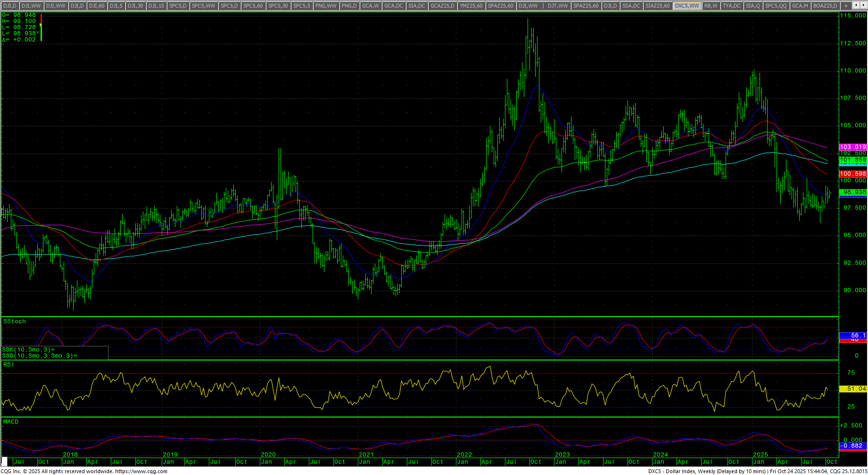The height and width of the screenshot is (475, 868).
Task: Add a new chart tab with plus button
Action: [x=846, y=6]
